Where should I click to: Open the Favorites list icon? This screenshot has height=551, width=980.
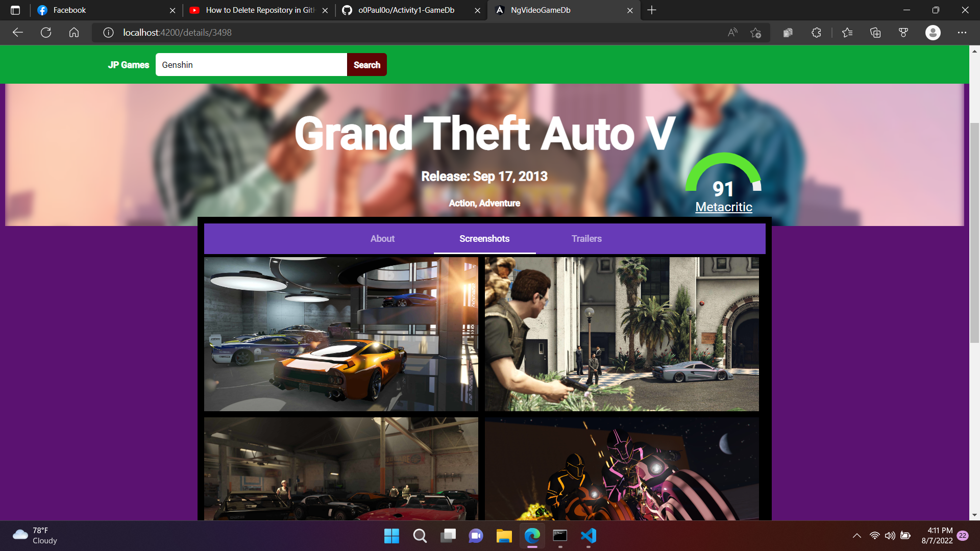click(x=847, y=33)
